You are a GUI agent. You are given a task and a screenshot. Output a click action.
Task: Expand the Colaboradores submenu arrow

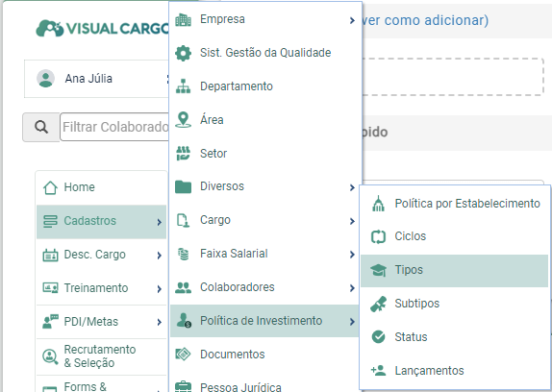tap(352, 288)
